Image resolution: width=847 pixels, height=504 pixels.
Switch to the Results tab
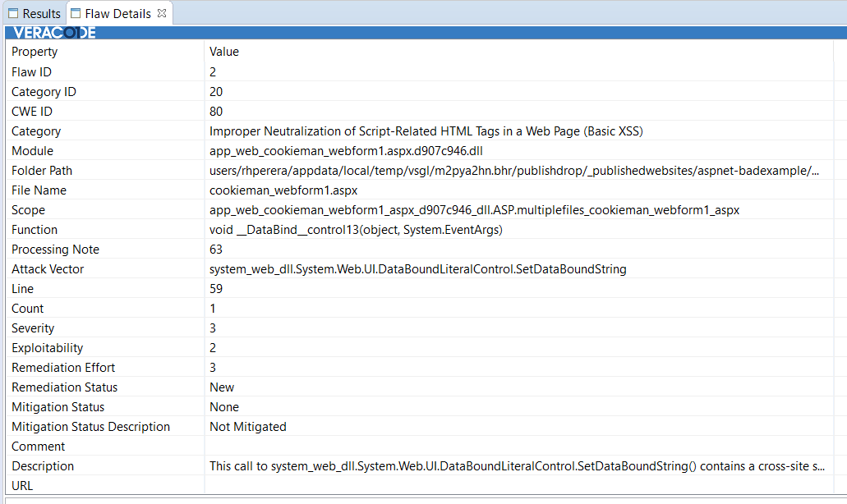coord(41,13)
